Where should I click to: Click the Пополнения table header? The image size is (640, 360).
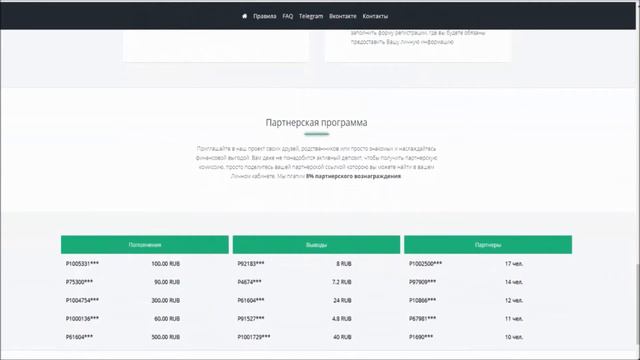(x=145, y=244)
